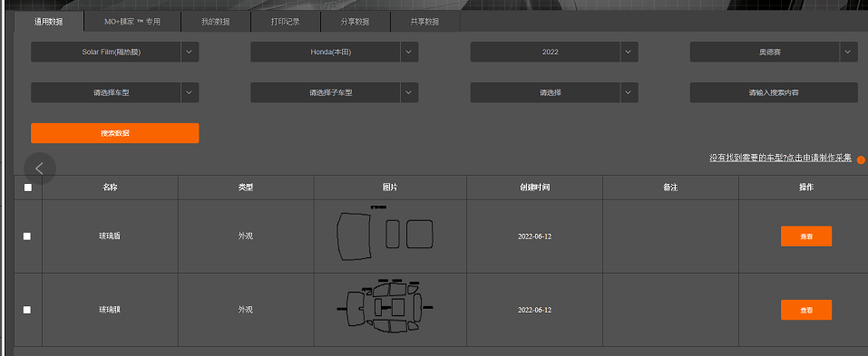Image resolution: width=868 pixels, height=356 pixels.
Task: Open the 请选择子车型 dropdown chevron
Action: (x=409, y=93)
